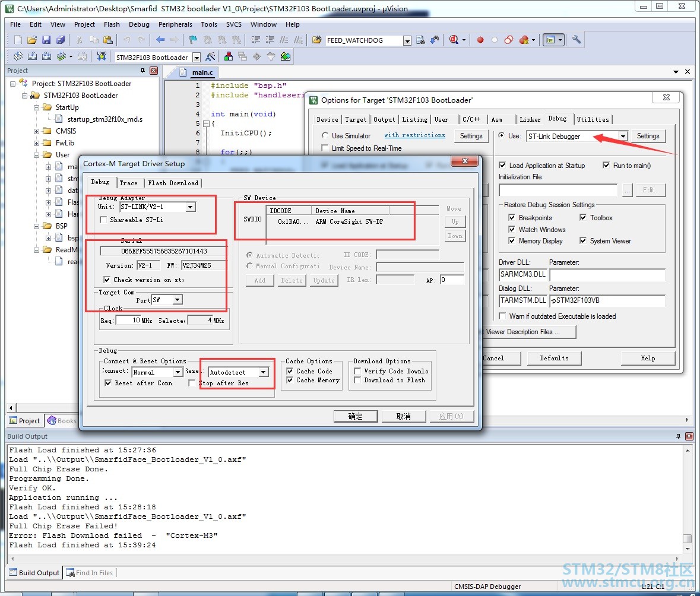Kill all breakpoints icon with yellow X
Viewport: 700px width, 596px height.
524,40
